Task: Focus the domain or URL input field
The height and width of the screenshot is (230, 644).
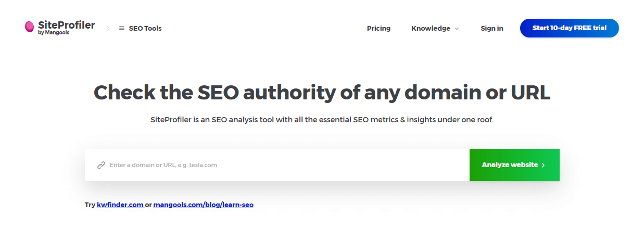Action: click(x=277, y=165)
